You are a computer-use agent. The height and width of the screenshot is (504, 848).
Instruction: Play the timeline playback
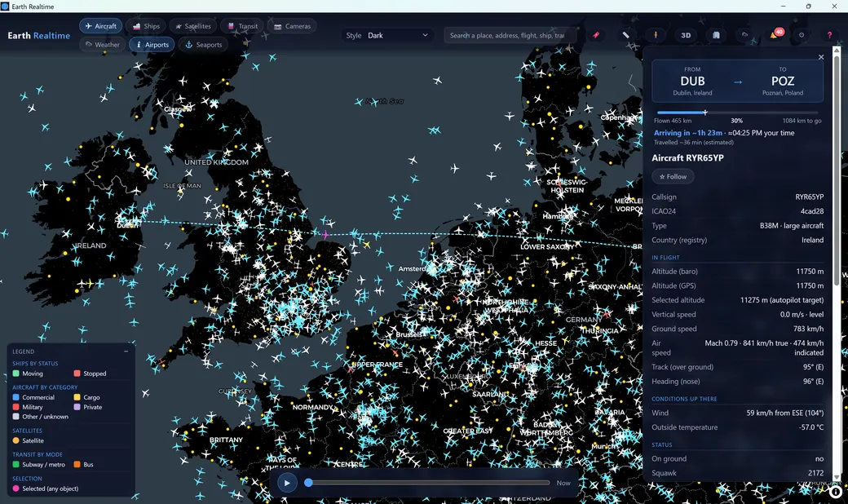tap(287, 483)
